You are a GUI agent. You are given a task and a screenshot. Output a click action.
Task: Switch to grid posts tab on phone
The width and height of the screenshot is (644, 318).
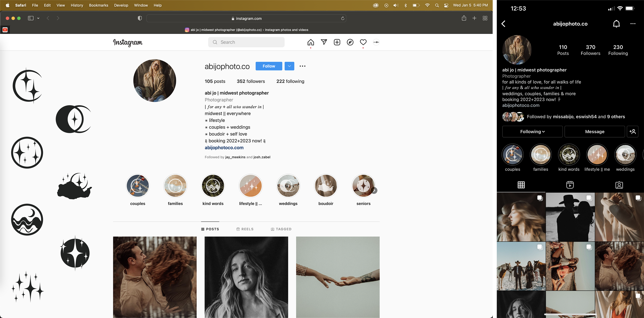[x=521, y=185]
